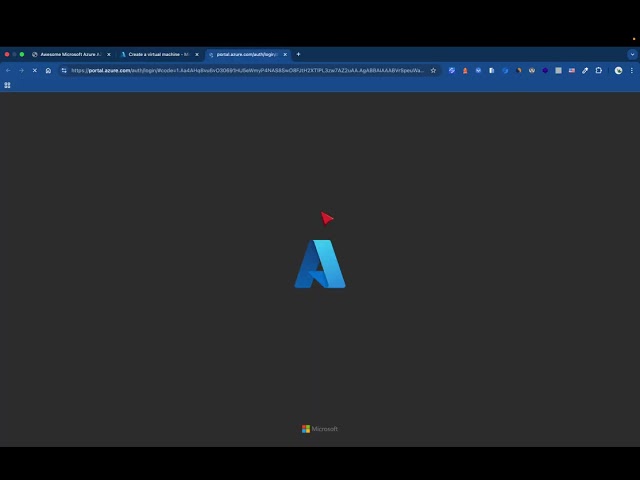Open the dark blue hexagon extension
The image size is (640, 480).
tap(545, 71)
